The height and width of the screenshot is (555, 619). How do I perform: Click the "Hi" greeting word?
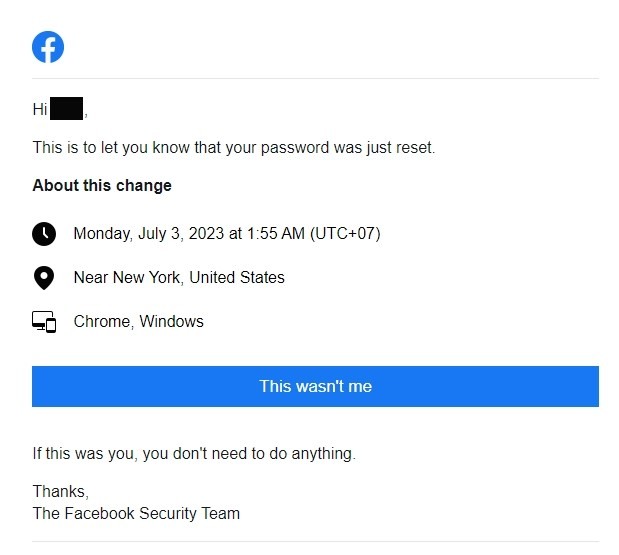click(40, 109)
